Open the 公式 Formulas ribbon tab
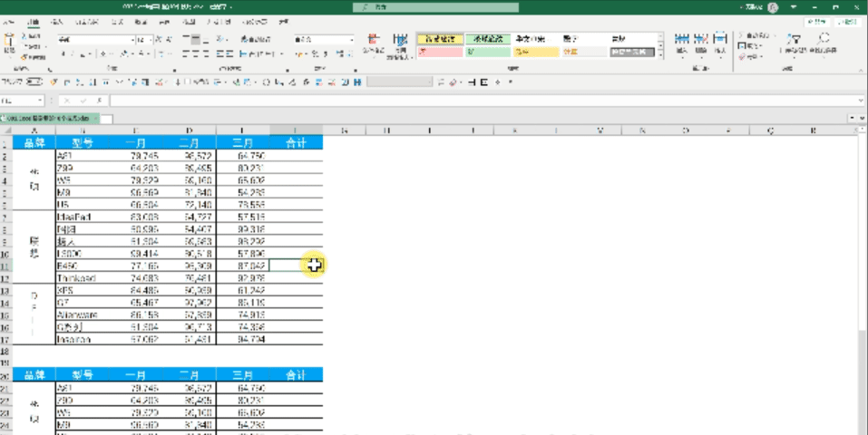Viewport: 868px width, 435px height. point(117,22)
